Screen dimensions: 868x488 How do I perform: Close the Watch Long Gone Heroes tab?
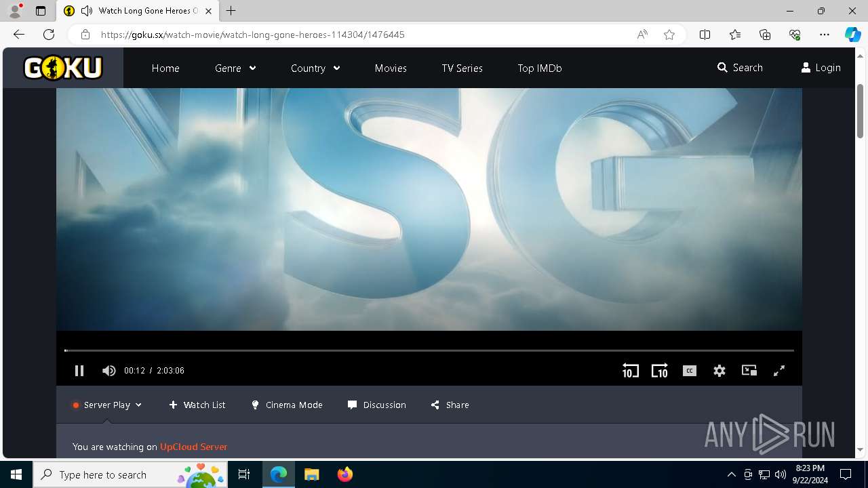208,11
